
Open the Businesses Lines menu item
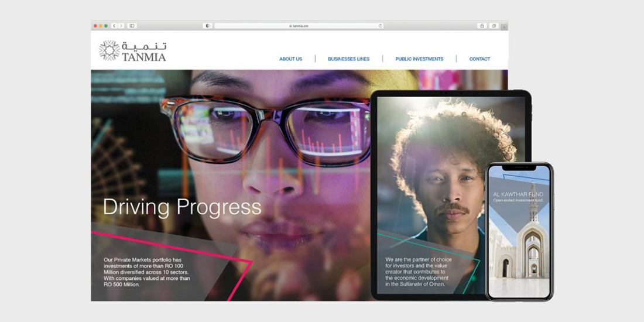(x=348, y=59)
